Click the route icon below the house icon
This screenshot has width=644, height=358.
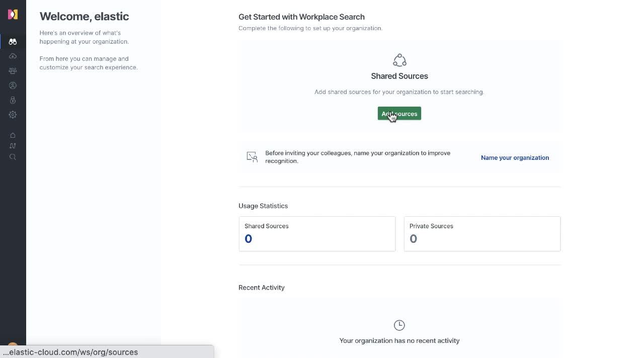[13, 146]
